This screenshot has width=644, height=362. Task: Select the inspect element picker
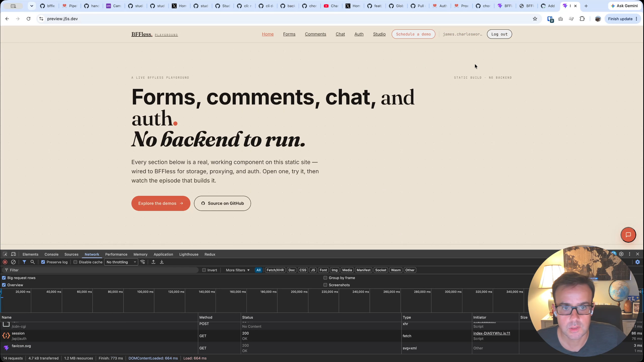(5, 254)
